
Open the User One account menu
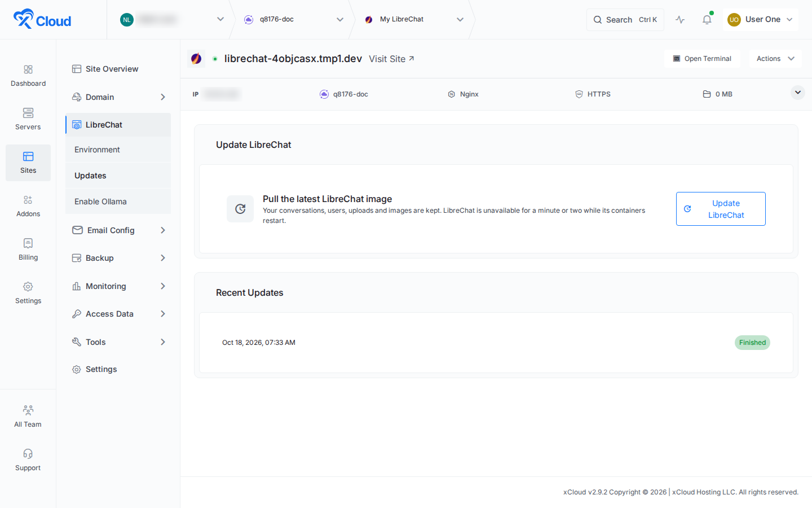coord(761,20)
